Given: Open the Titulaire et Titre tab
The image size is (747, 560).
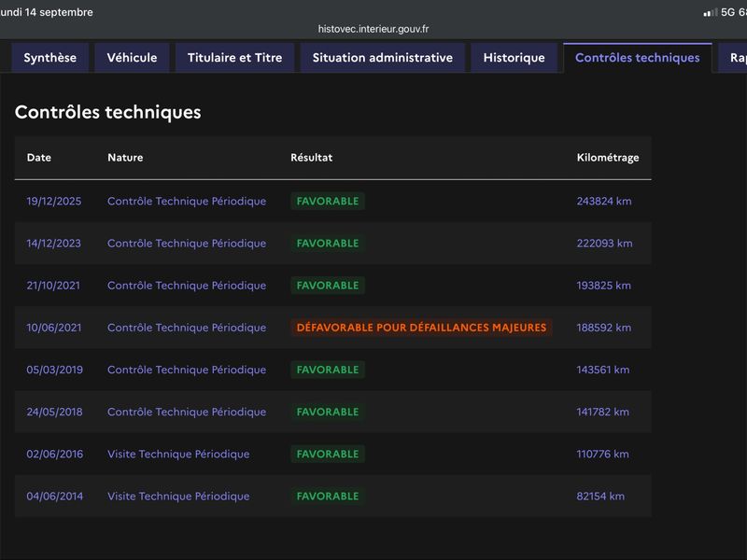Looking at the screenshot, I should pyautogui.click(x=235, y=58).
